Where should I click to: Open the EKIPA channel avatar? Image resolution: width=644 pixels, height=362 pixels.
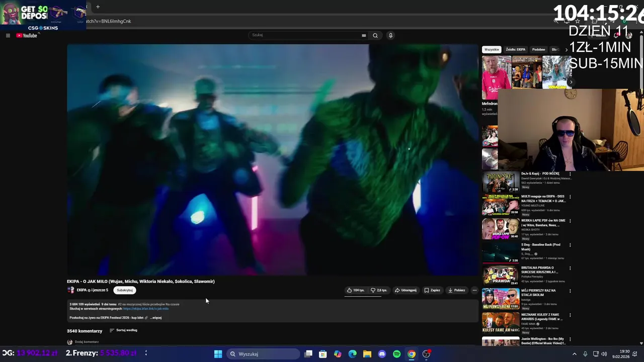click(x=71, y=290)
